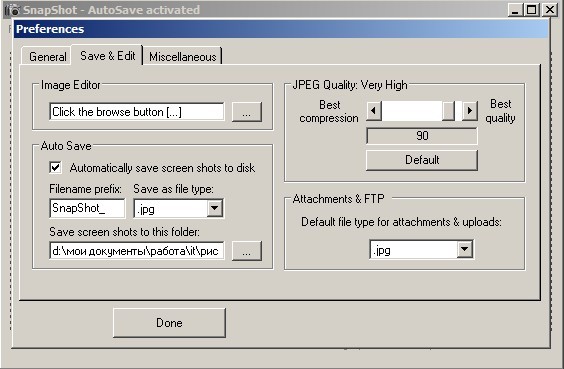This screenshot has height=369, width=564.
Task: Click the screen shots folder path field
Action: tap(137, 250)
